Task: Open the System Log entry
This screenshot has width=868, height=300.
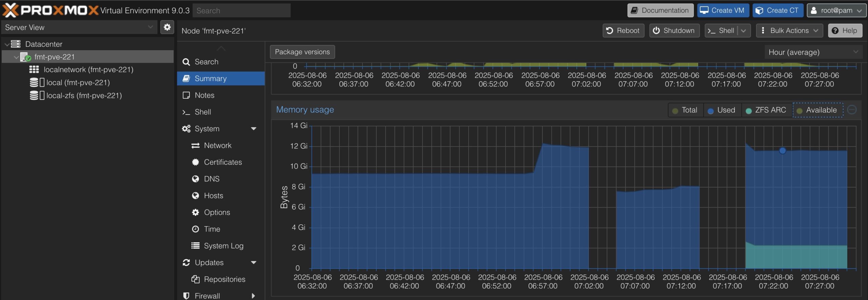Action: pyautogui.click(x=223, y=246)
